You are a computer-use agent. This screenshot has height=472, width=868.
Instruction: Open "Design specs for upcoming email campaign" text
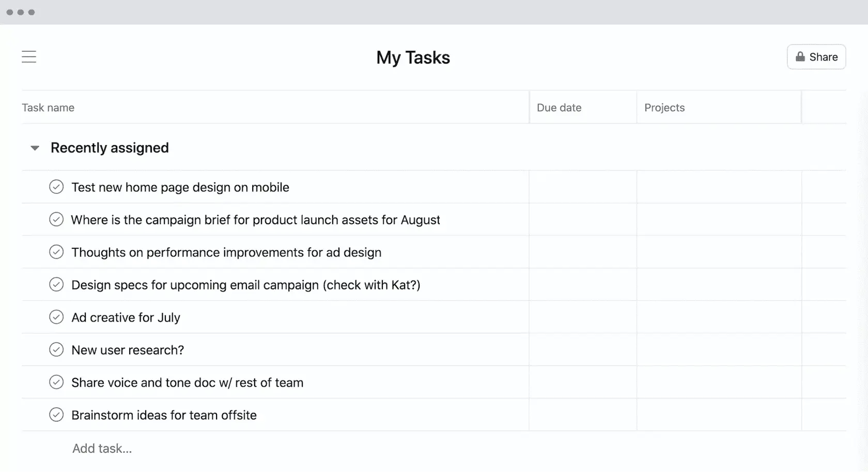point(246,285)
